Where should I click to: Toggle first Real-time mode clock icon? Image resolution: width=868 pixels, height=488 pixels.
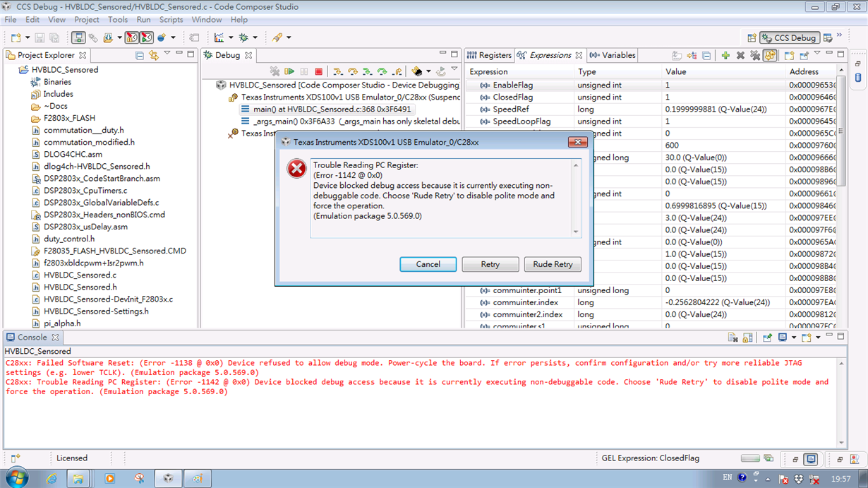(x=132, y=37)
